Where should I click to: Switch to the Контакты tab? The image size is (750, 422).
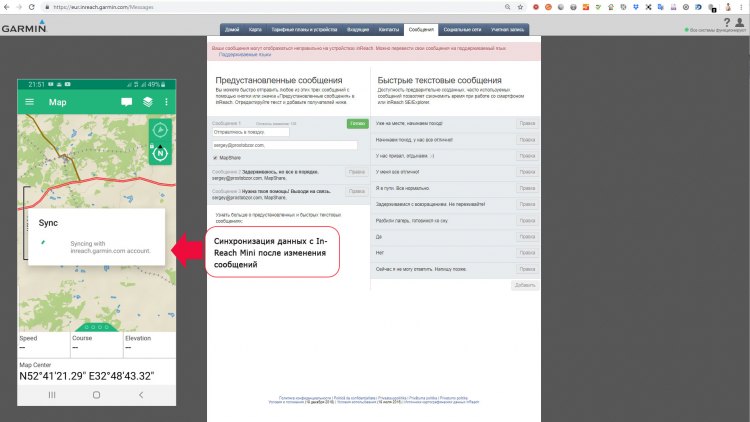click(x=389, y=30)
